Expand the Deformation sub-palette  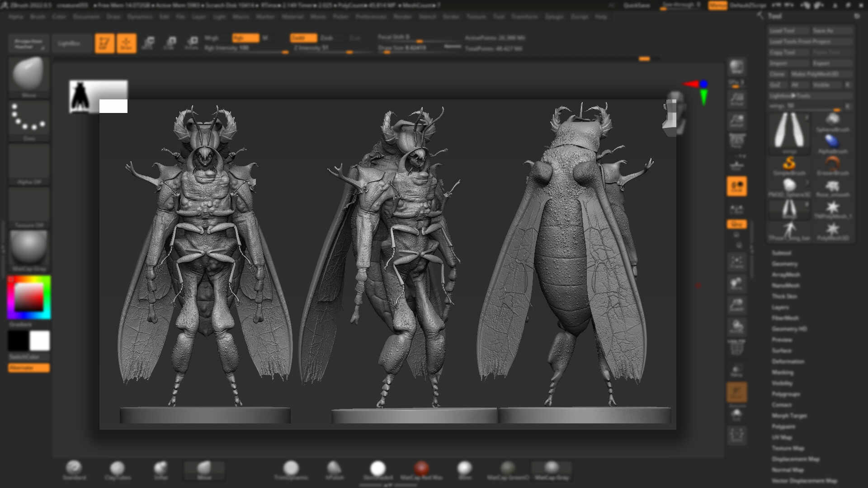point(788,361)
